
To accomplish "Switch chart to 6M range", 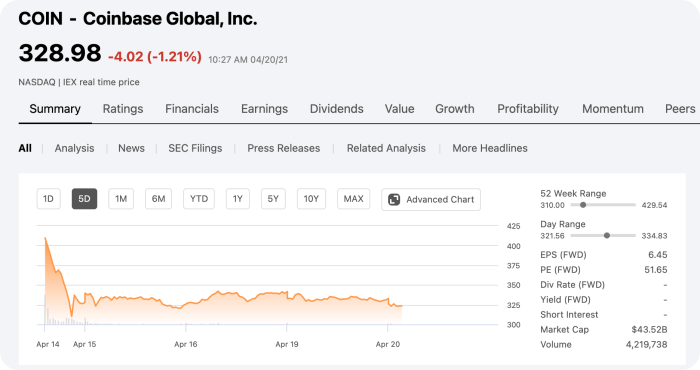I will [x=158, y=199].
